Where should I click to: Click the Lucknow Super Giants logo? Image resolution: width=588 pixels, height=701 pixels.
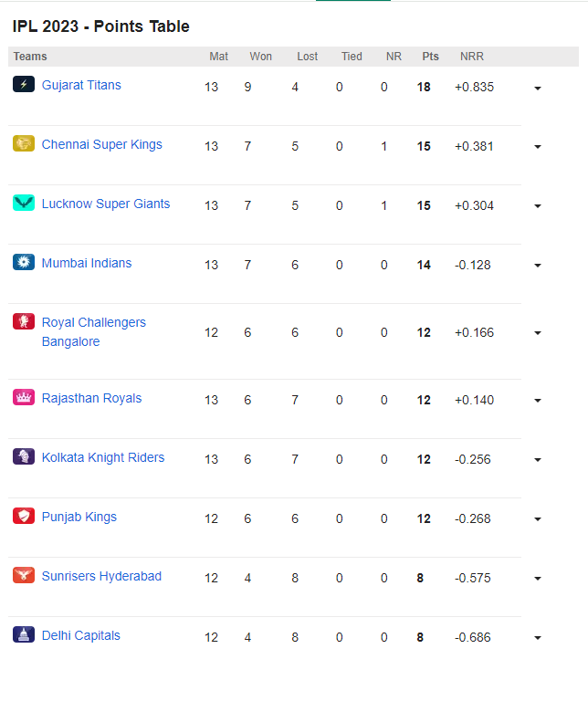(24, 203)
